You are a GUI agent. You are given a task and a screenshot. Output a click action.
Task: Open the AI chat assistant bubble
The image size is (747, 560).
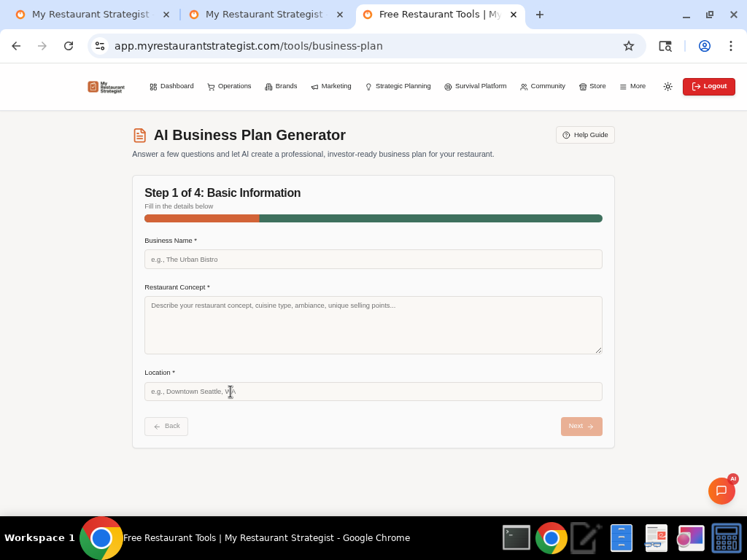click(721, 491)
